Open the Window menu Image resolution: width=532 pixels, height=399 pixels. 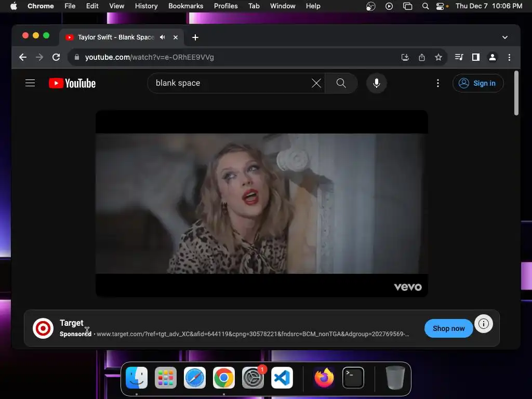pyautogui.click(x=283, y=6)
